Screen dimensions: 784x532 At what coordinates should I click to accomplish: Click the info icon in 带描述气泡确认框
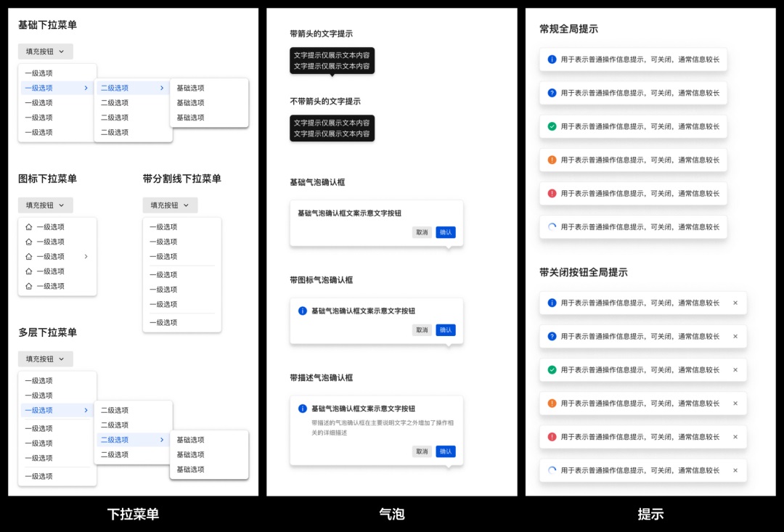[303, 409]
